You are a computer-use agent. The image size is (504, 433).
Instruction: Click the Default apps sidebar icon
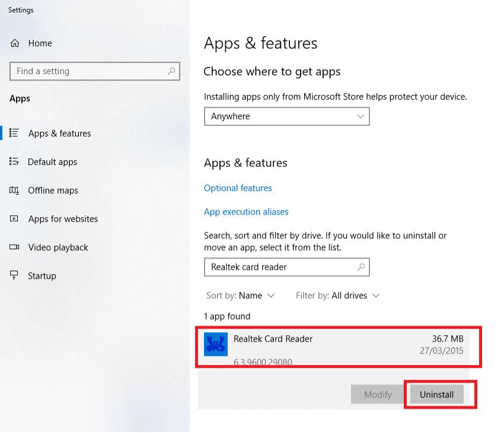(14, 161)
